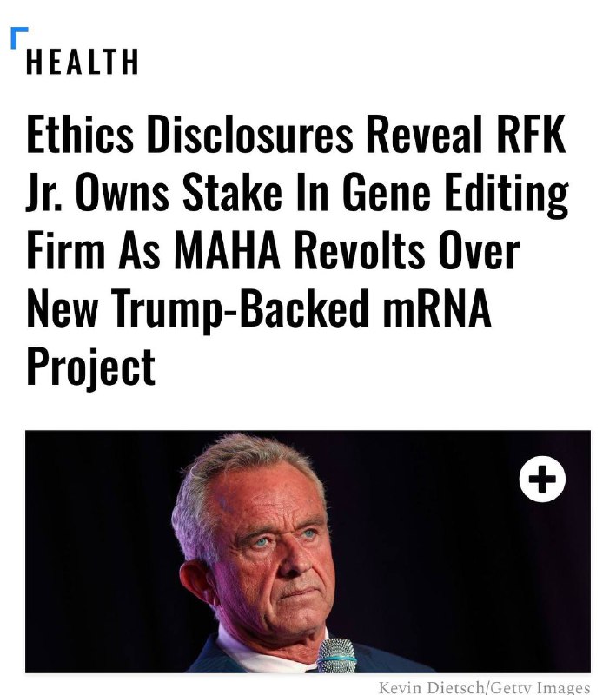Screen dimensions: 616x695
Task: Open the article's lead photo
Action: [308, 551]
